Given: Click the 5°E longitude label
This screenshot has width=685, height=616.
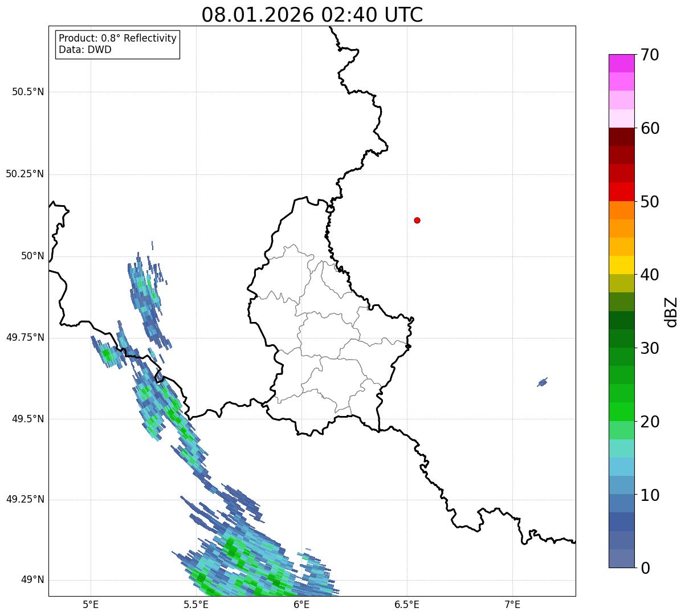Looking at the screenshot, I should (x=91, y=604).
